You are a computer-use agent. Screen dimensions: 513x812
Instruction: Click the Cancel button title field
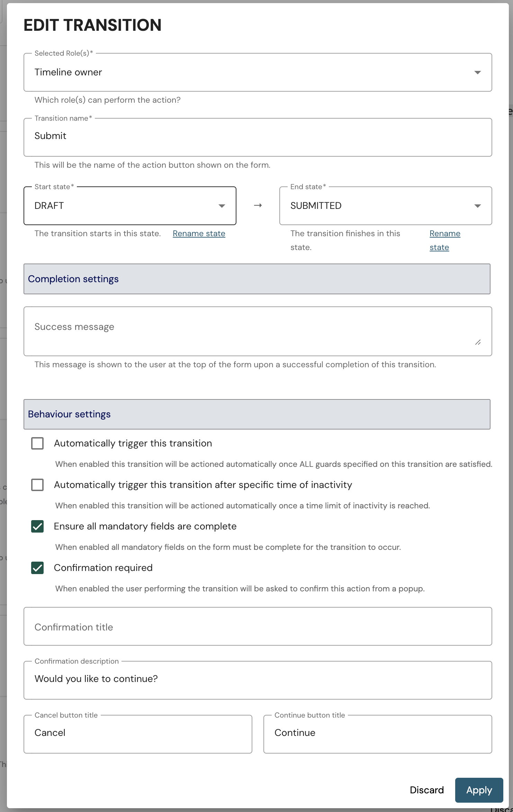click(138, 734)
